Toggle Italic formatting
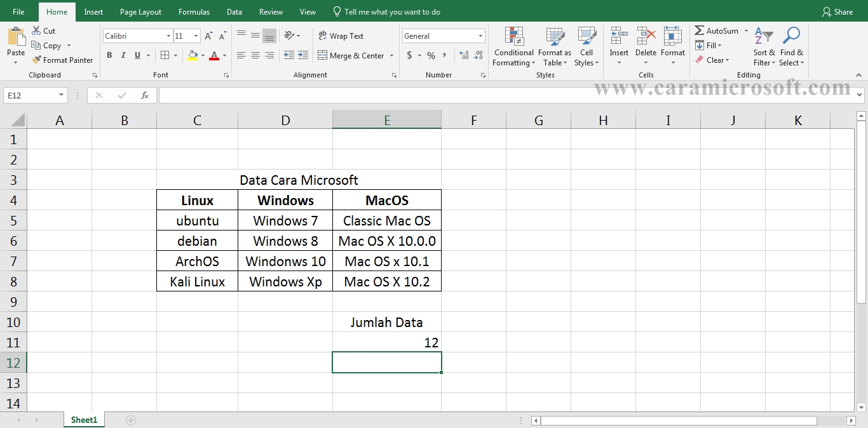The height and width of the screenshot is (428, 868). click(123, 55)
